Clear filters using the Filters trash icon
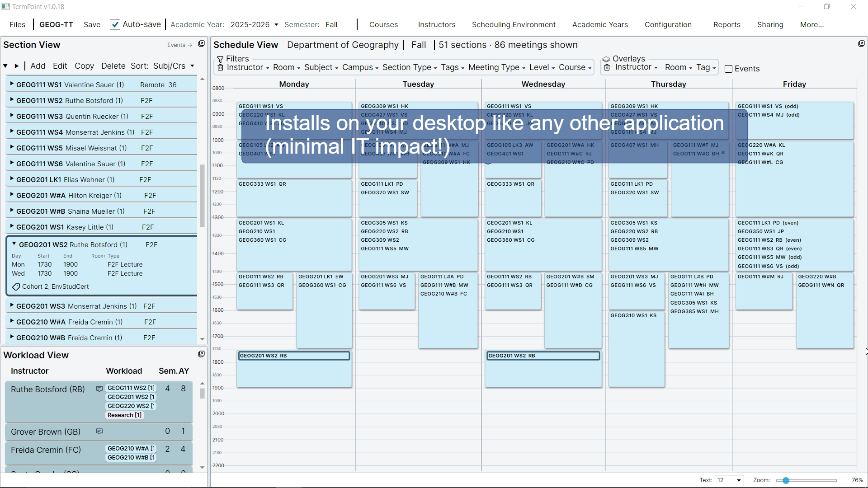This screenshot has height=488, width=868. [x=220, y=68]
